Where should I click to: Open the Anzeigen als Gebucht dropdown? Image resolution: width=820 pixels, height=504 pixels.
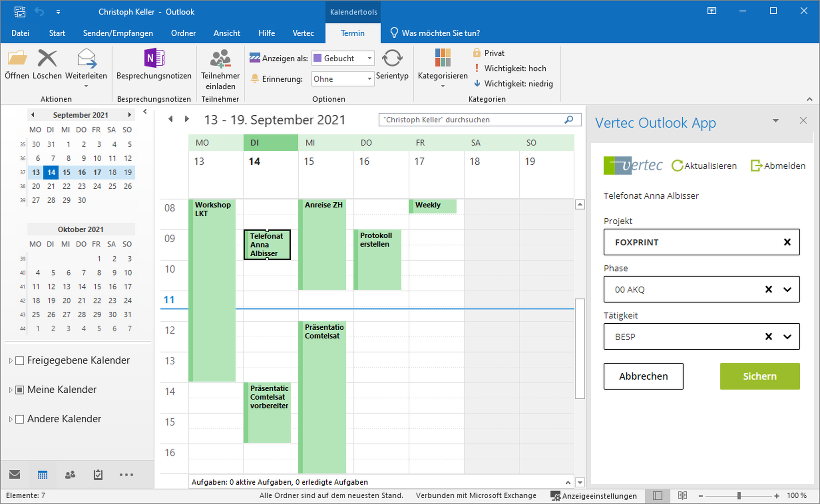369,58
